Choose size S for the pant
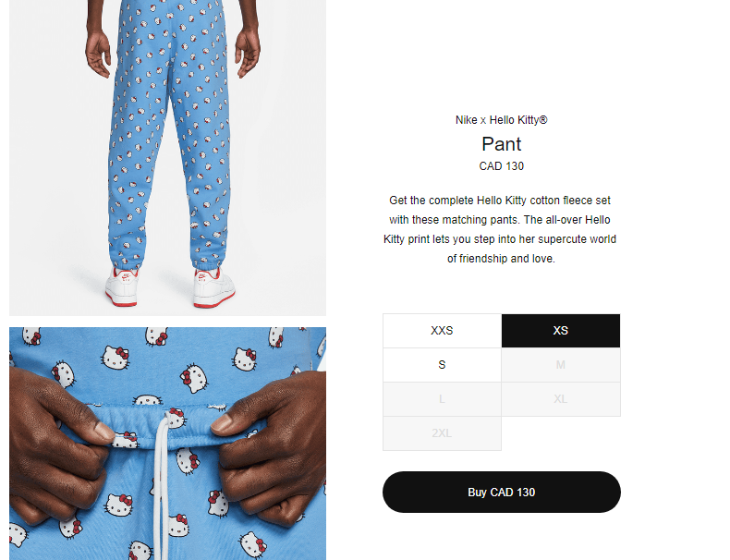Viewport: 730px width, 560px height. (x=442, y=365)
